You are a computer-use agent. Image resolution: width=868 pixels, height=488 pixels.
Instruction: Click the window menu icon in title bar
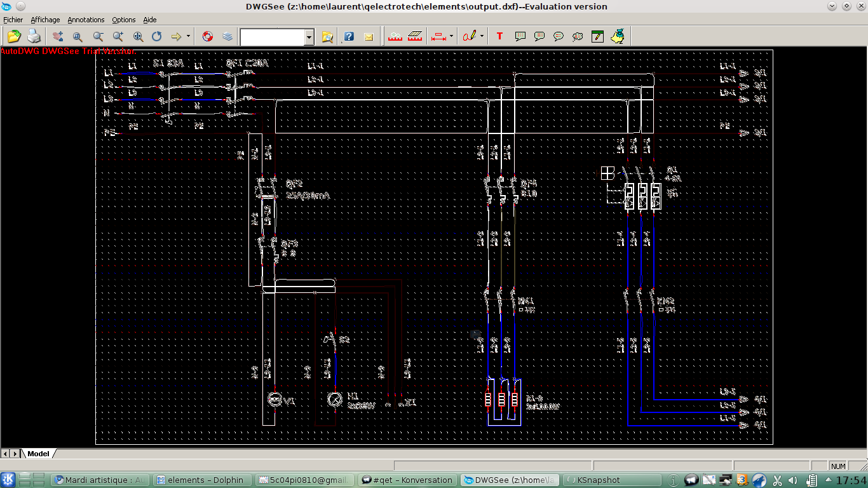coord(6,6)
